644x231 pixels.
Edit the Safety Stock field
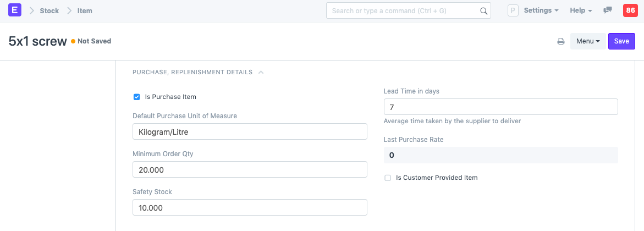250,207
